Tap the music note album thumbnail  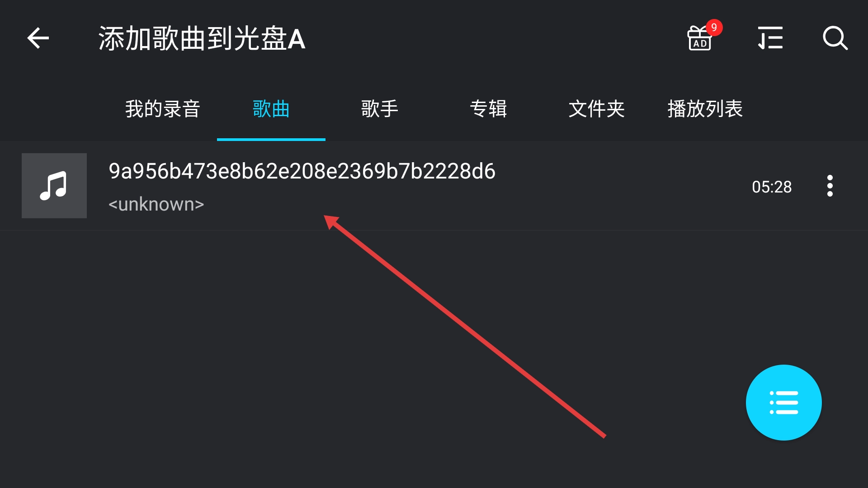[54, 186]
